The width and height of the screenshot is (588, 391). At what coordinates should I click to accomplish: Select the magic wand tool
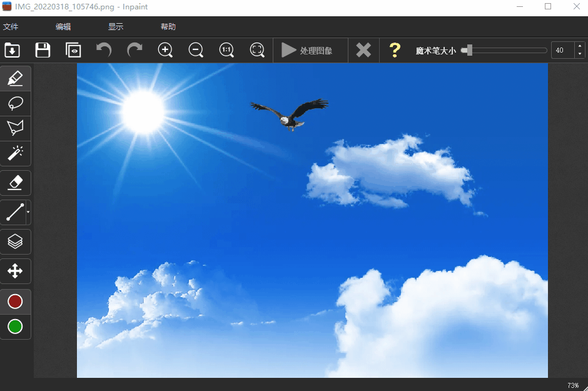pyautogui.click(x=16, y=153)
